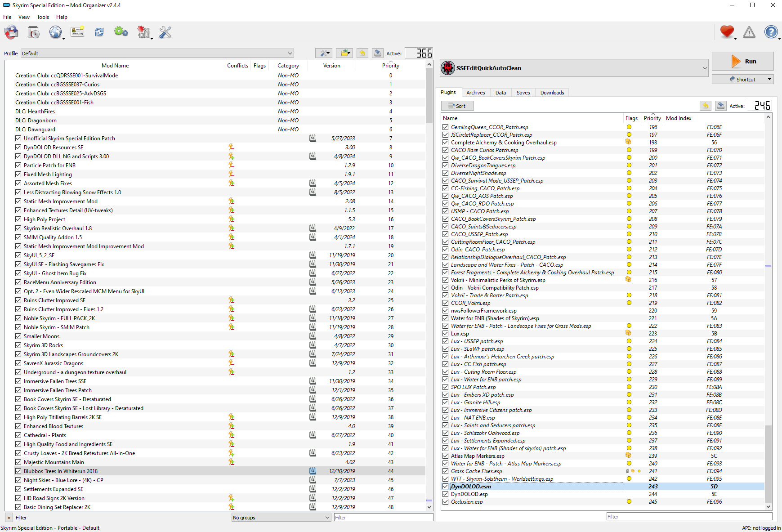Select the DLC: Dragonborn entry
Viewport: 782px width, 532px height.
(215, 121)
